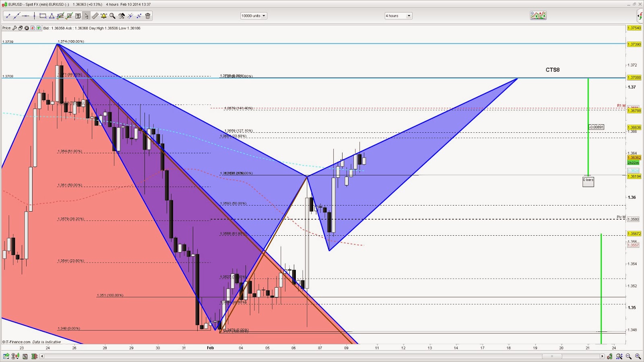Click the 1.35672 price axis label
This screenshot has height=362, width=644.
[x=634, y=234]
